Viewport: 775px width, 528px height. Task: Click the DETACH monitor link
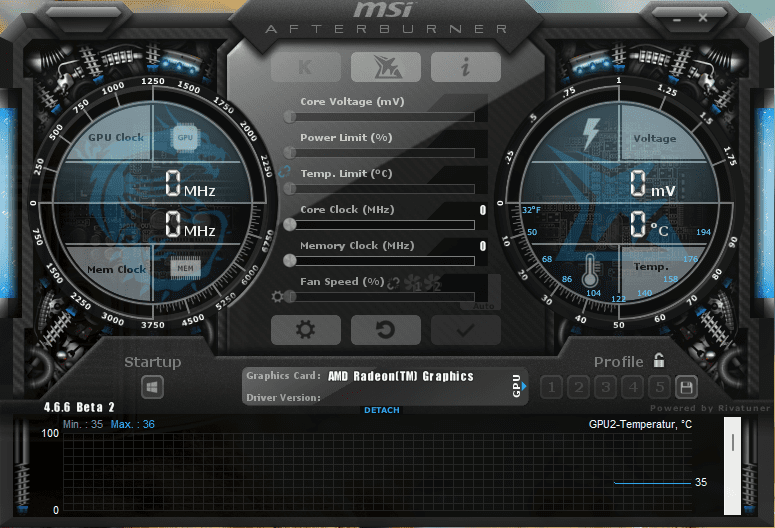[382, 410]
